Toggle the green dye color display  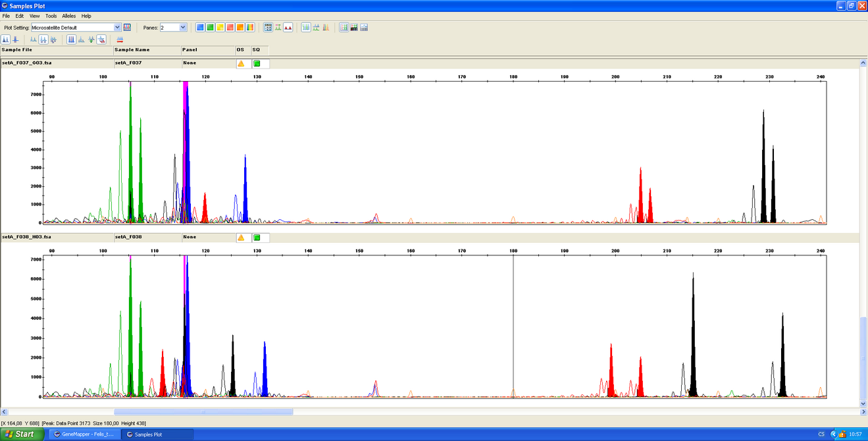(x=210, y=28)
